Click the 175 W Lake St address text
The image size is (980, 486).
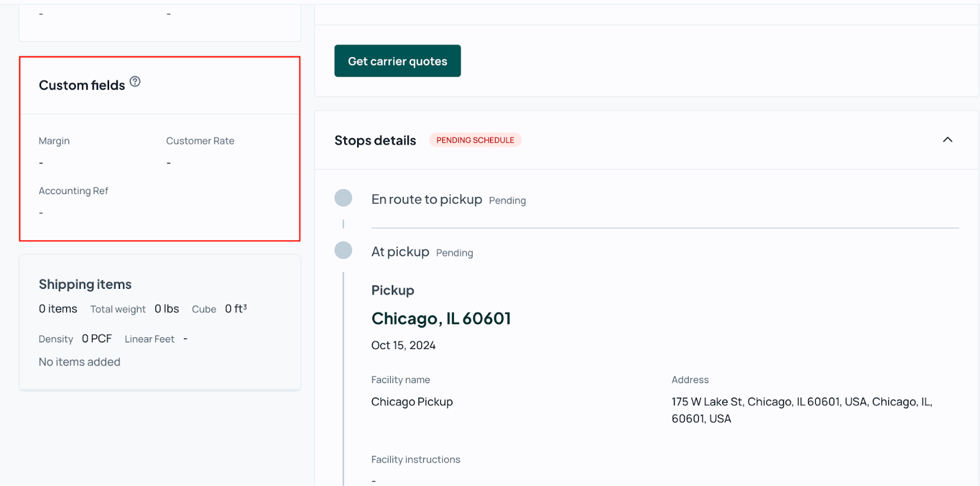[802, 410]
